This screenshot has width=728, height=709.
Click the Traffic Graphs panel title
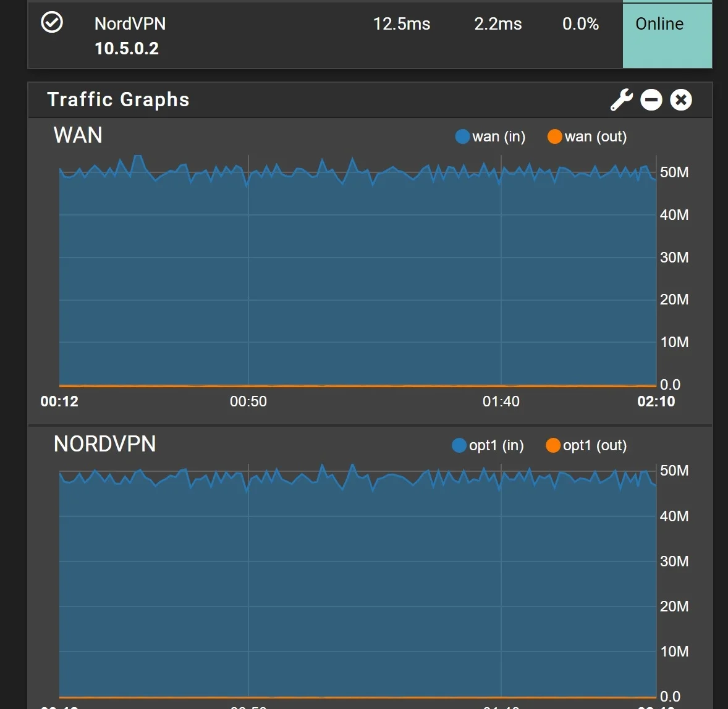pyautogui.click(x=119, y=100)
